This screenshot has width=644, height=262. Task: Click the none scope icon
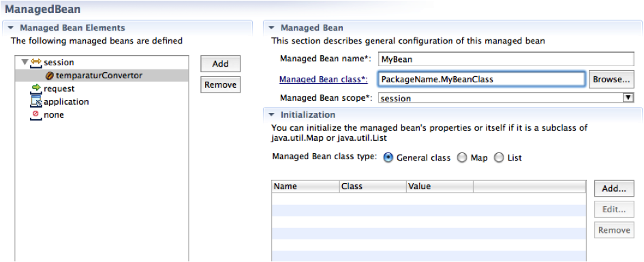click(36, 114)
